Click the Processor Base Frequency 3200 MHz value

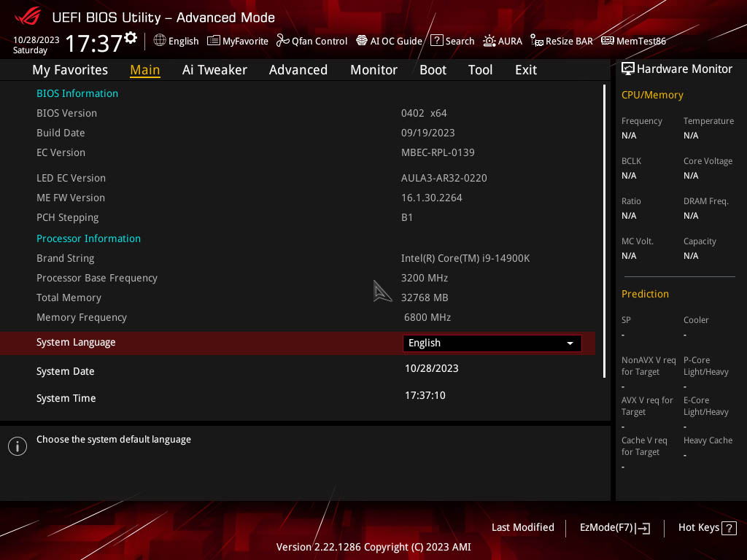point(425,278)
